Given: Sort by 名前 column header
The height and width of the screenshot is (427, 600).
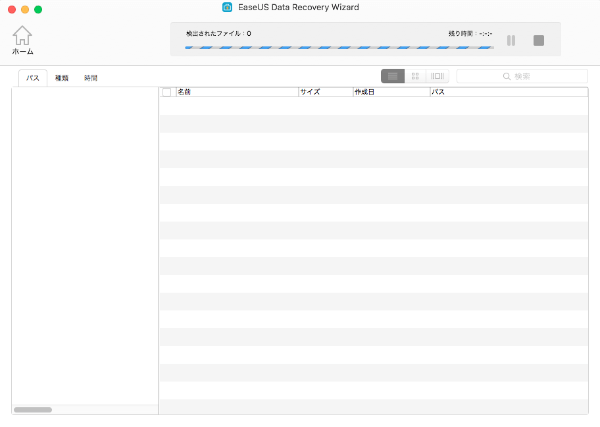Looking at the screenshot, I should 237,92.
